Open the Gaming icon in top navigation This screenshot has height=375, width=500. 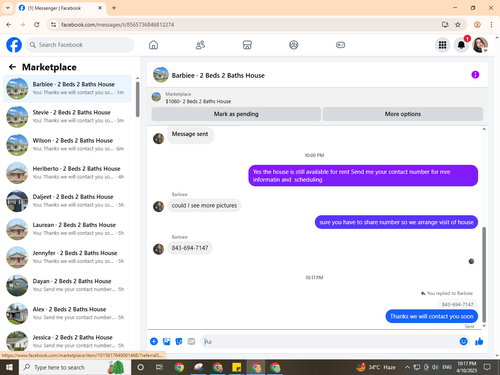click(340, 45)
